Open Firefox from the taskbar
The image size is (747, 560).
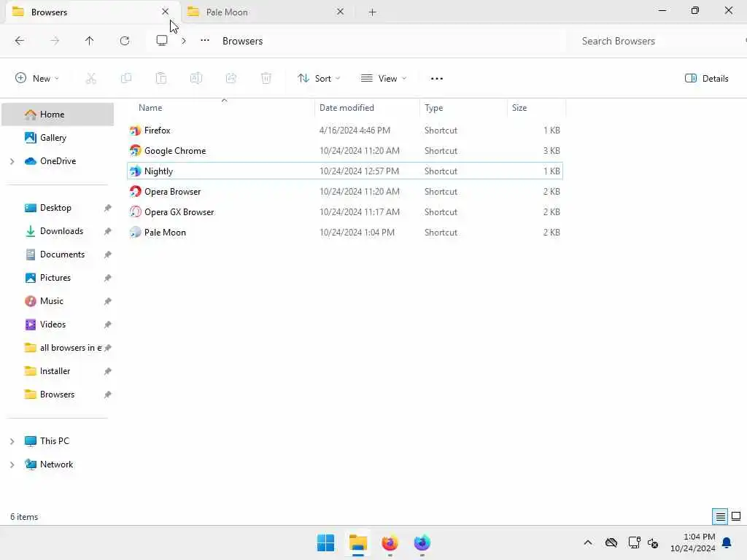(x=390, y=542)
